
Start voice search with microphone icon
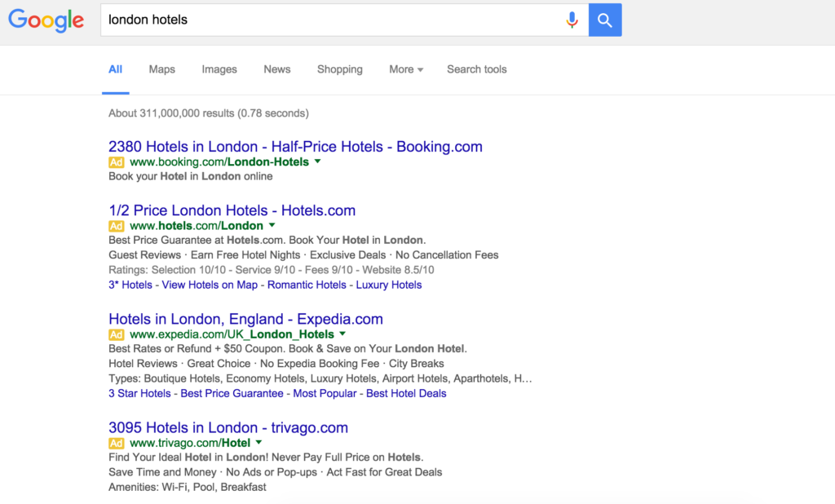tap(572, 20)
